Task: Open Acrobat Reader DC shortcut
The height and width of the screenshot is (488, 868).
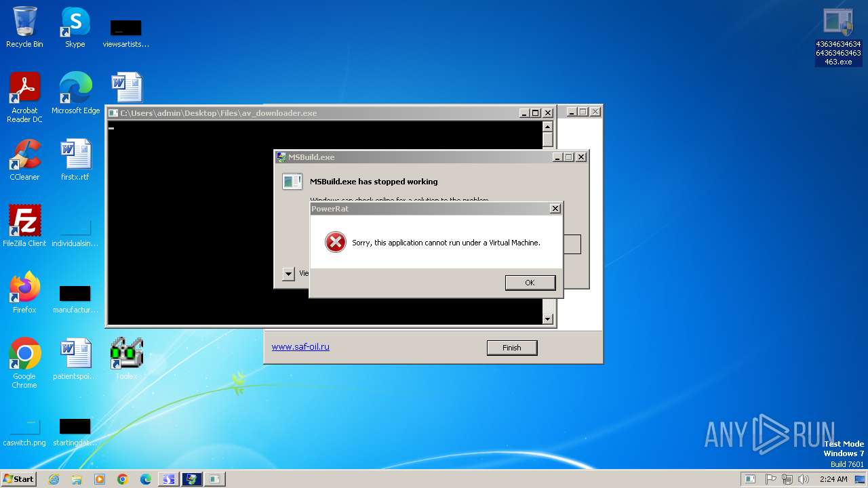Action: pyautogui.click(x=24, y=98)
